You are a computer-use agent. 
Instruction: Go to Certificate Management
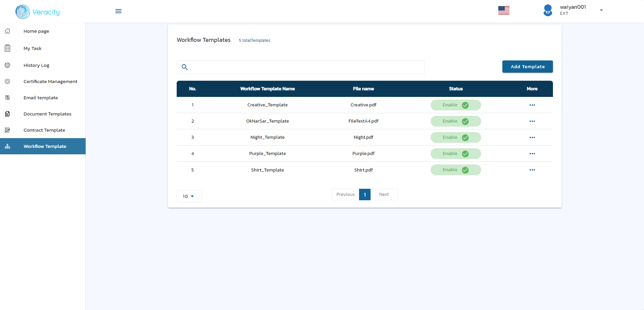click(x=50, y=81)
